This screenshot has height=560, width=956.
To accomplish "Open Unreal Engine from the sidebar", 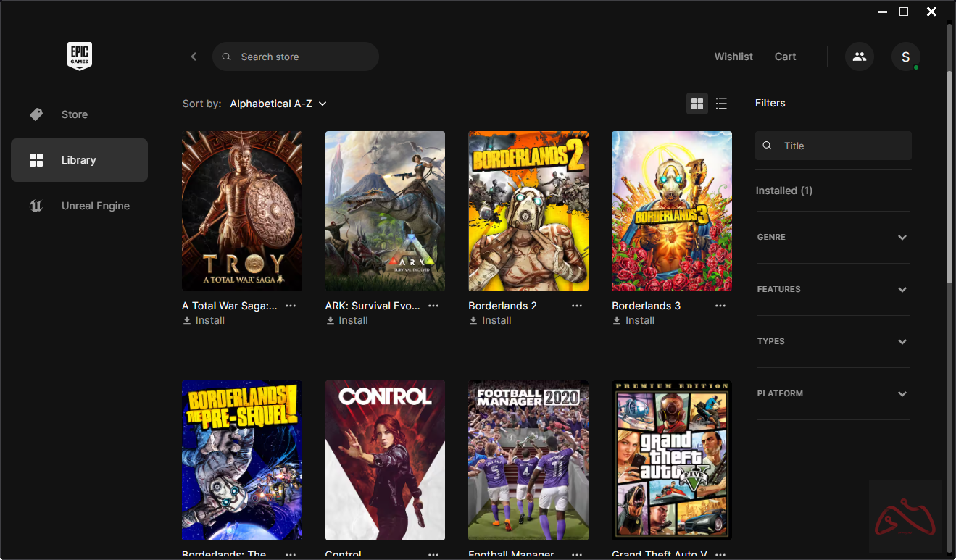I will pos(95,206).
